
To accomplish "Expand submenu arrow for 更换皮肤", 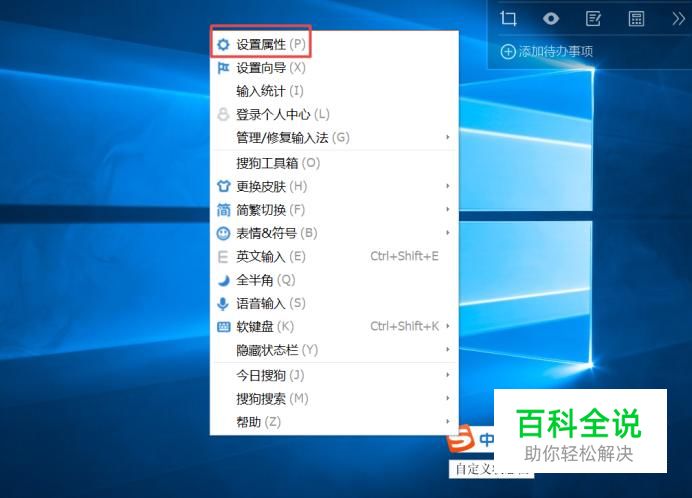I will [448, 186].
